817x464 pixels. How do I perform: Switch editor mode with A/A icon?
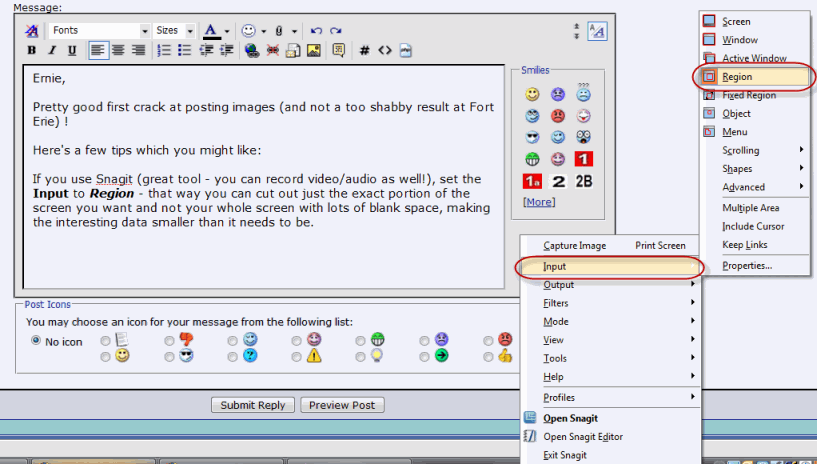coord(597,31)
